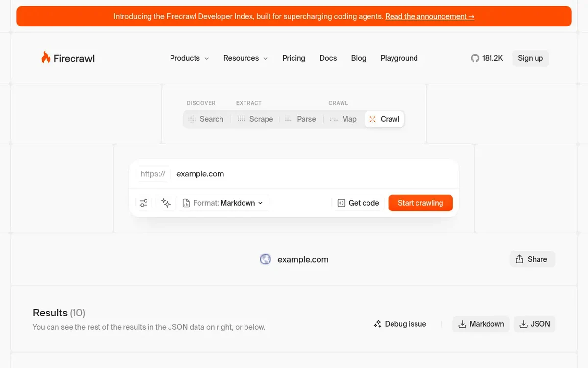Switch to the Map tab
Image resolution: width=588 pixels, height=368 pixels.
click(343, 119)
